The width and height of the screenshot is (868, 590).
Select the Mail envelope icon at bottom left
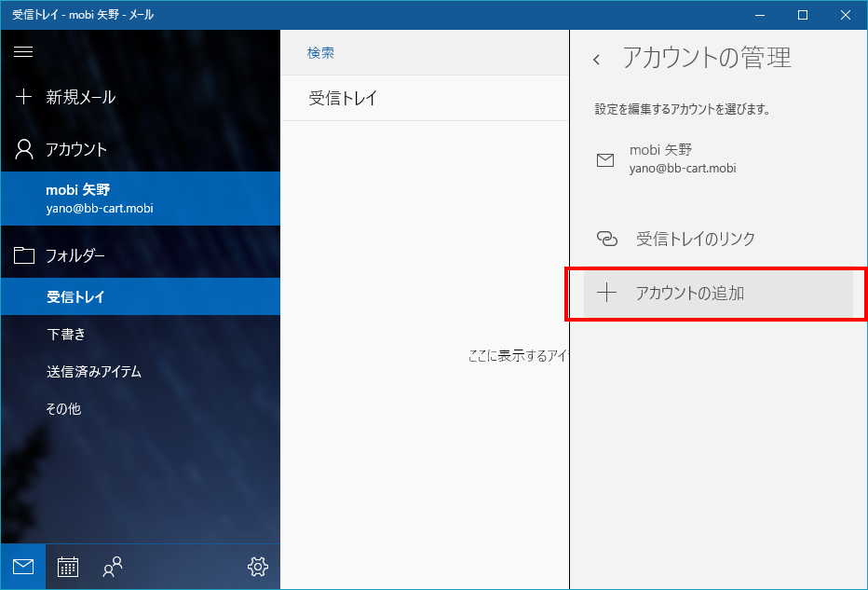pyautogui.click(x=21, y=566)
